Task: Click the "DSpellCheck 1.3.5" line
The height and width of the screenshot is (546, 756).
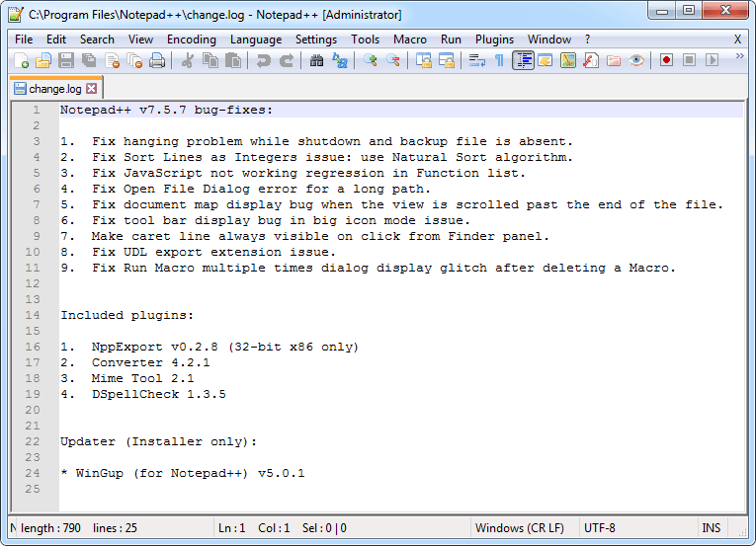Action: pyautogui.click(x=142, y=394)
